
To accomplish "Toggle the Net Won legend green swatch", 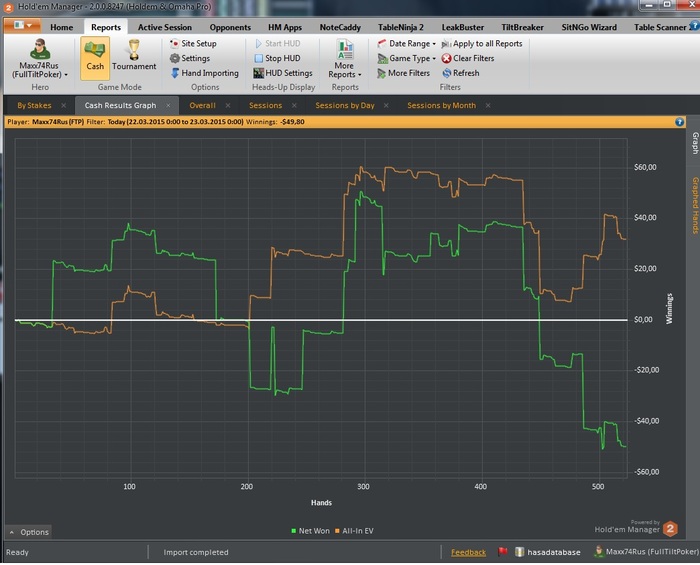I will (293, 531).
